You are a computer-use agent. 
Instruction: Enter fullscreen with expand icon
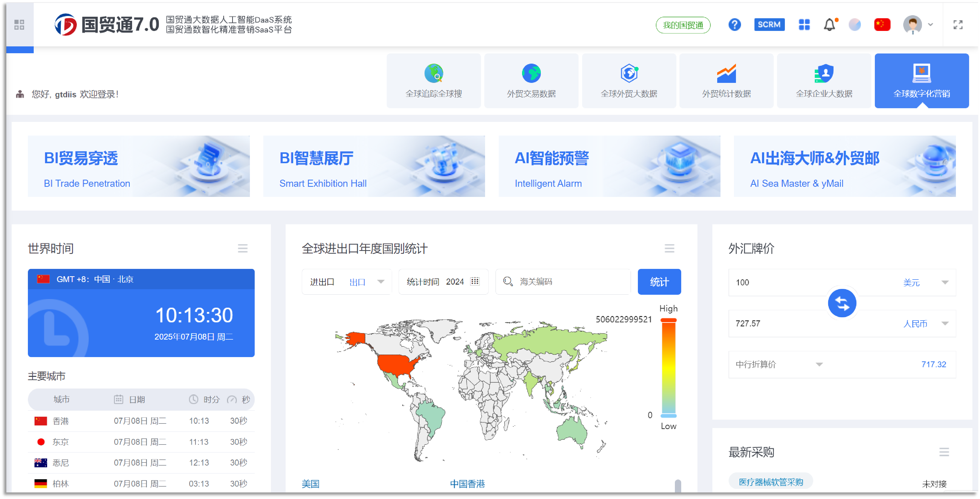(x=957, y=25)
